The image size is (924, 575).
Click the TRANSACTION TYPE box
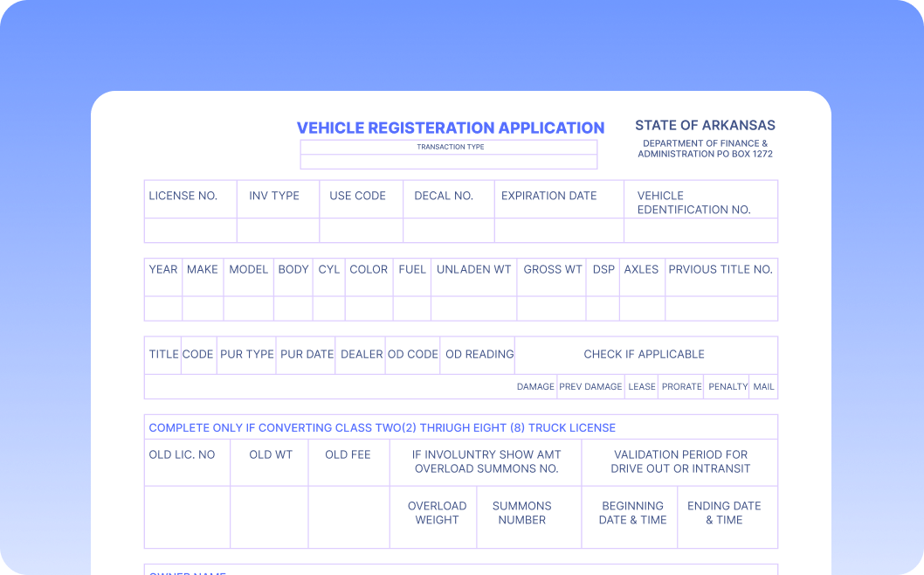[x=449, y=159]
